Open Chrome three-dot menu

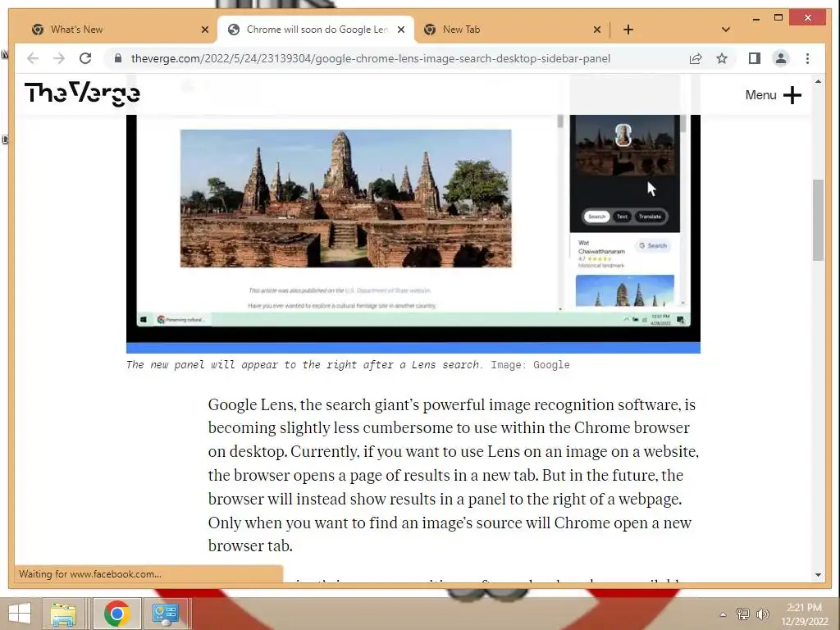[x=807, y=58]
